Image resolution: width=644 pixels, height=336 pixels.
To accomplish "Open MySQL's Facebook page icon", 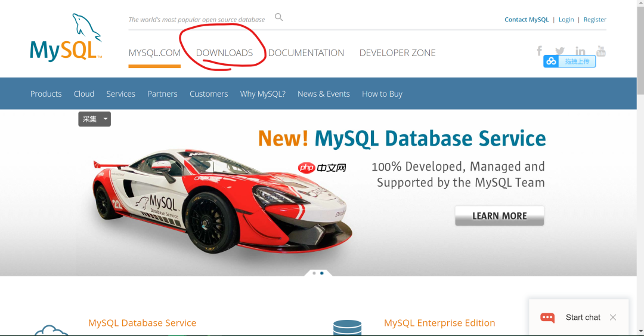I will click(539, 51).
